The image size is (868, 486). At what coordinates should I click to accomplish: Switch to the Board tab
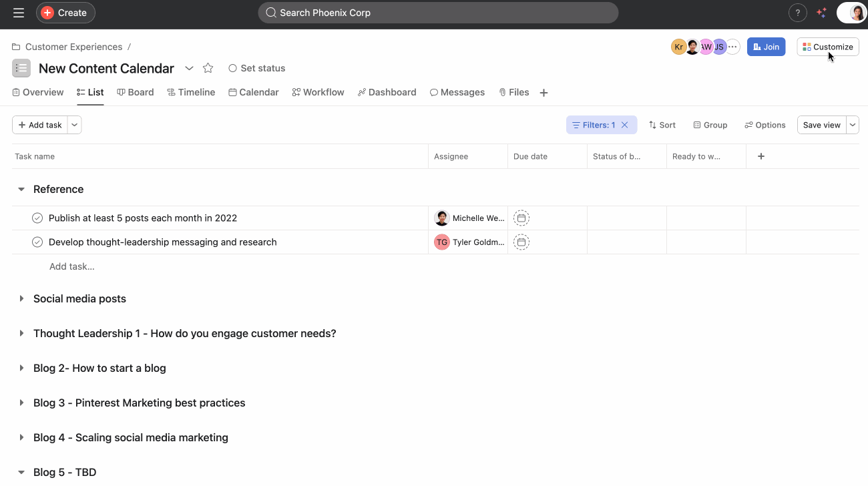(136, 91)
